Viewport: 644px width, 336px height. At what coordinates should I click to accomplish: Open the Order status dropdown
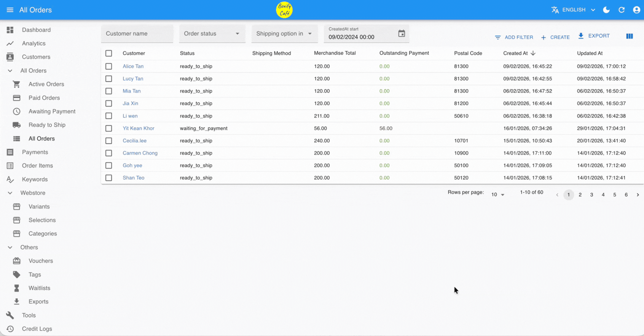pos(212,34)
